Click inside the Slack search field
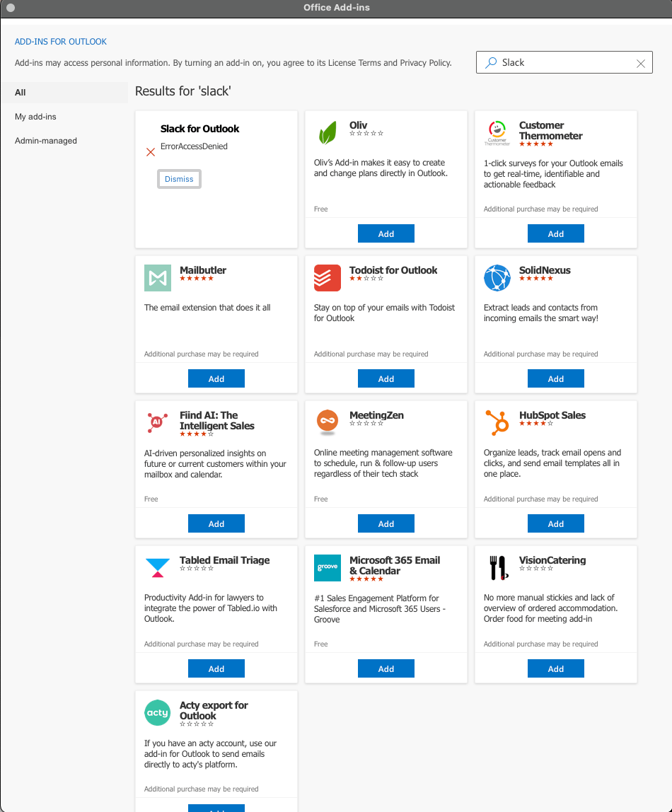 click(x=564, y=62)
